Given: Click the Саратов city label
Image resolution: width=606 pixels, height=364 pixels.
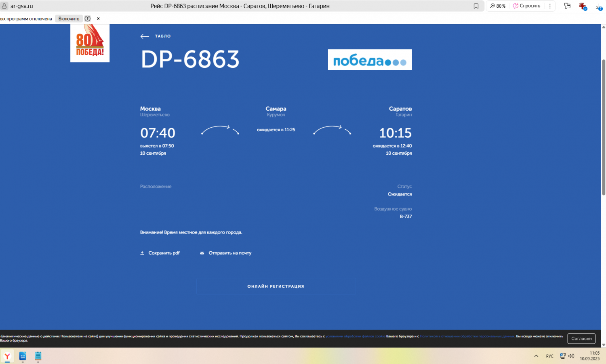Looking at the screenshot, I should [x=400, y=109].
